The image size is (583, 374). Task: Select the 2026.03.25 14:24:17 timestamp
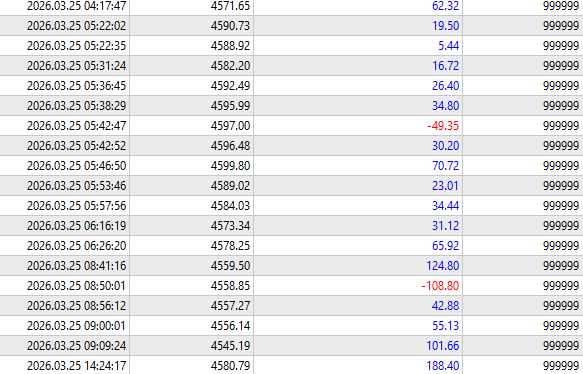click(x=77, y=366)
